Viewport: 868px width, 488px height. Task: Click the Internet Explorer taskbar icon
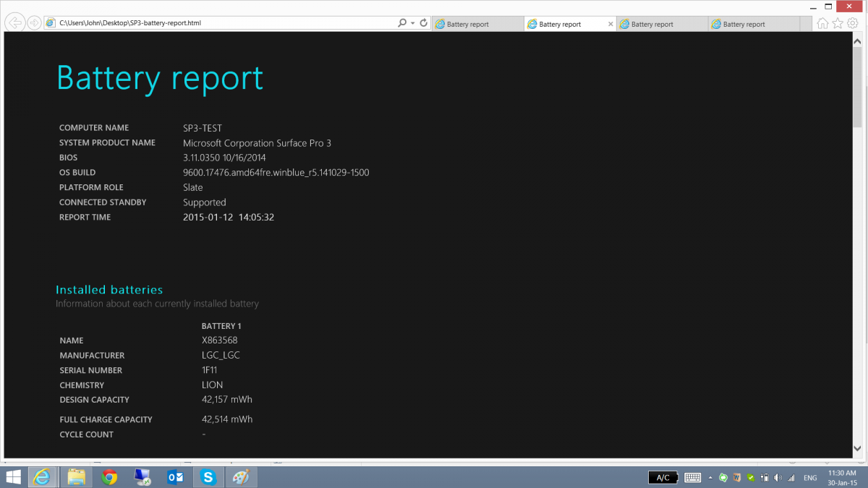(42, 477)
